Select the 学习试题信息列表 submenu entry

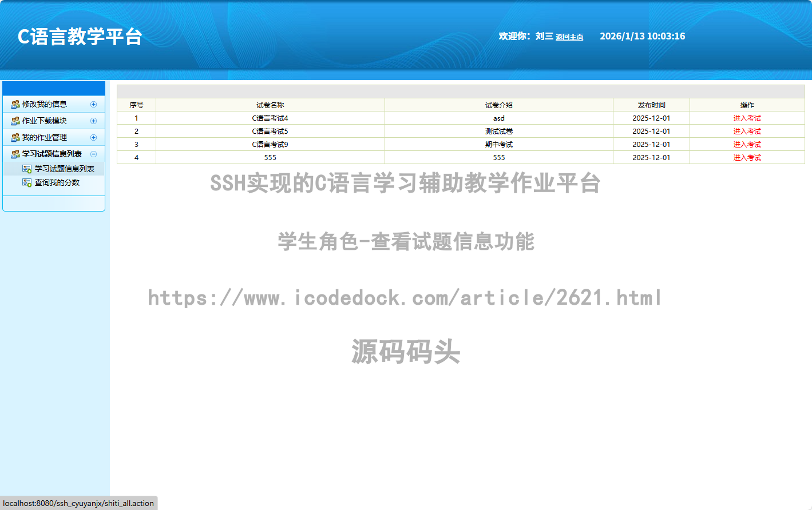coord(64,169)
